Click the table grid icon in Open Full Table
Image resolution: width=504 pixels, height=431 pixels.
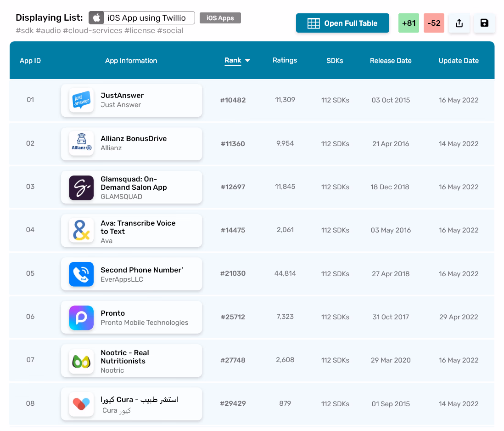coord(314,23)
